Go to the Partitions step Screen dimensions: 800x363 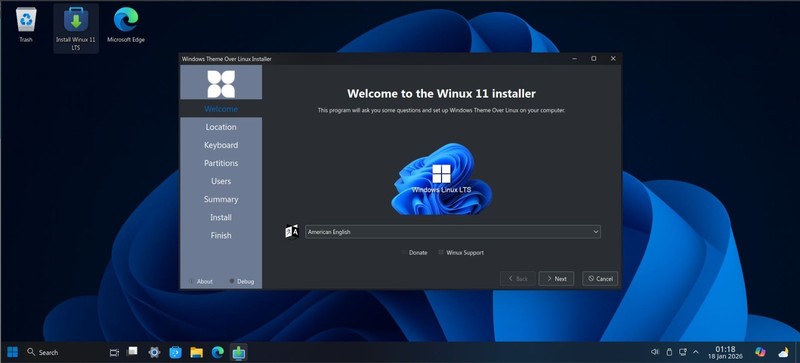point(221,163)
